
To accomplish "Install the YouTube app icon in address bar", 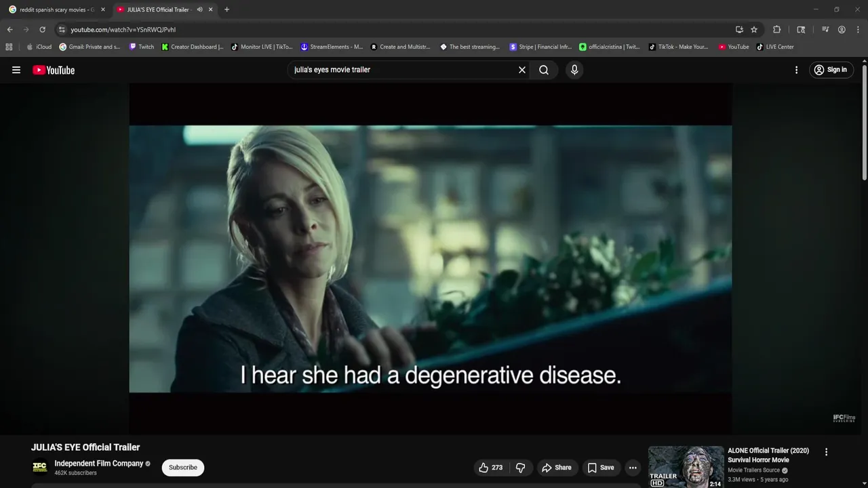I will 739,30.
